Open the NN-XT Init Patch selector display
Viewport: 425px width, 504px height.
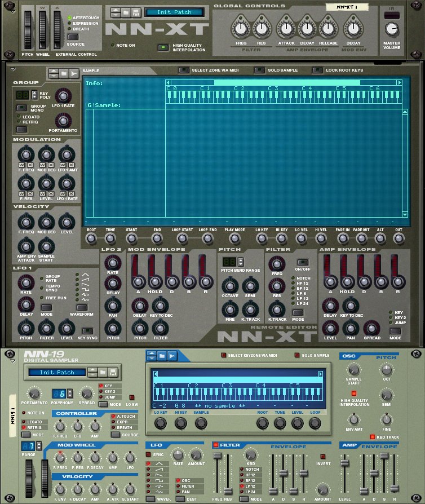click(x=174, y=12)
